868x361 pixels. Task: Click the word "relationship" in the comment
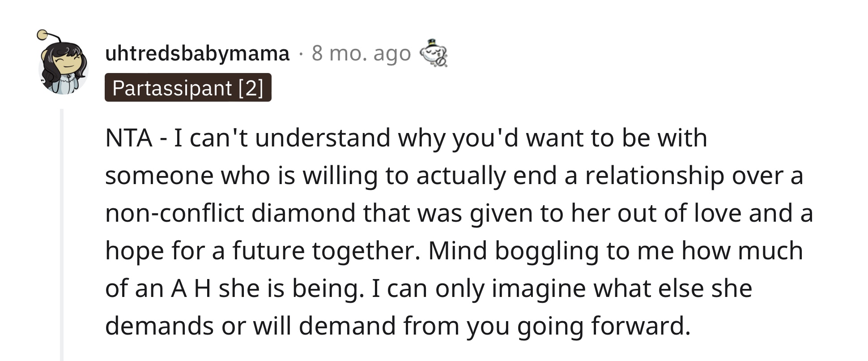655,176
